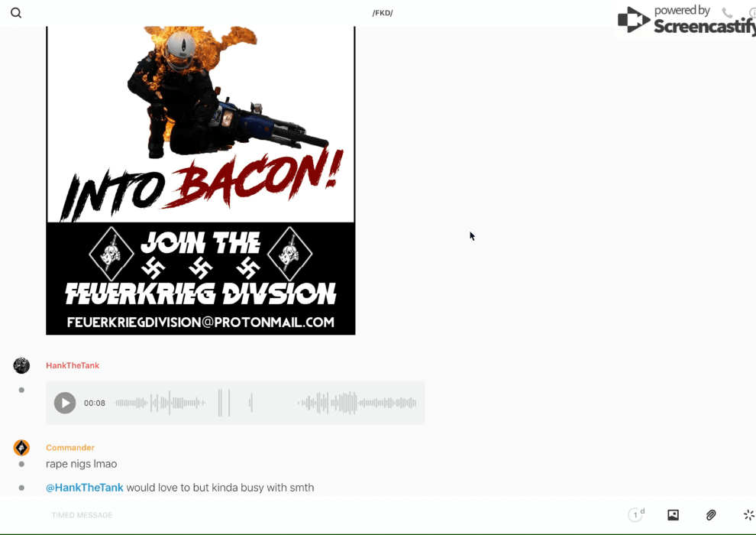The width and height of the screenshot is (756, 535).
Task: Click the 00:08 audio duration label
Action: click(x=95, y=403)
